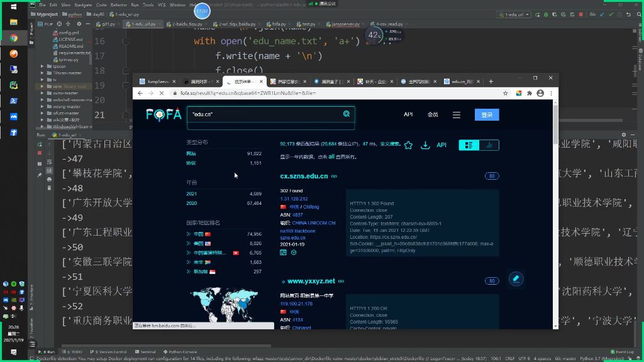The width and height of the screenshot is (644, 362).
Task: Rerun 1-edu_url in PyCharm toolbar
Action: click(x=537, y=14)
